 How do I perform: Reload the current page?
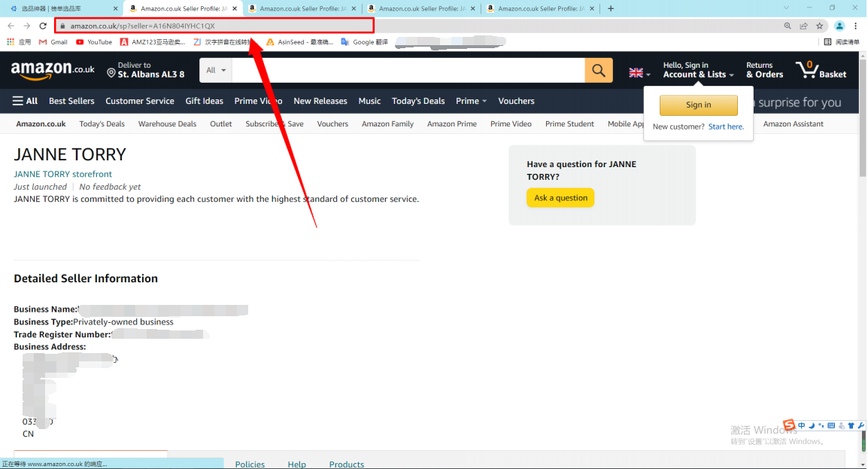tap(43, 26)
